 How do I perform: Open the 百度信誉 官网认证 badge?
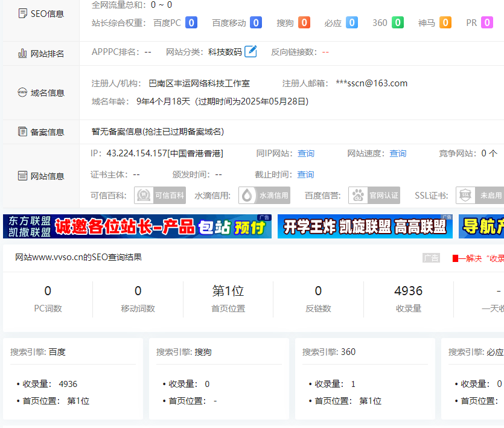[x=374, y=195]
